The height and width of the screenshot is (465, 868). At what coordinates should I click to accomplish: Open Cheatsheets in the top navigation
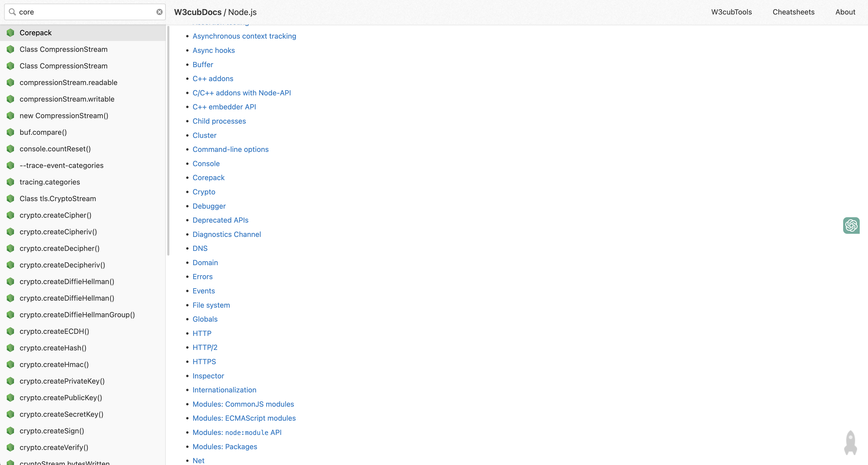793,12
